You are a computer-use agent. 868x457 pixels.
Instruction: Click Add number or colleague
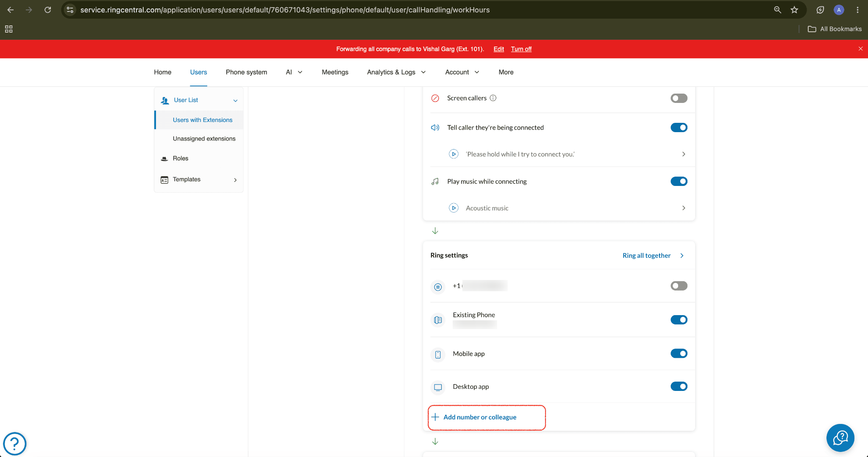coord(474,417)
